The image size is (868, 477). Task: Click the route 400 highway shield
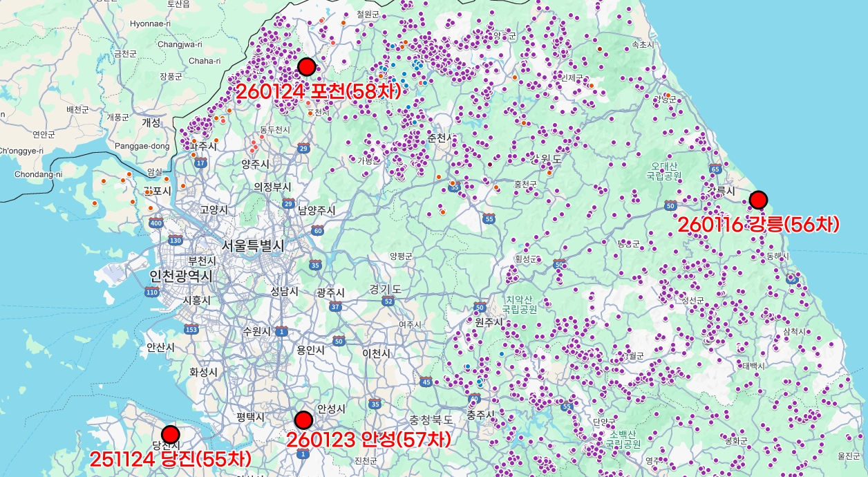pyautogui.click(x=156, y=223)
